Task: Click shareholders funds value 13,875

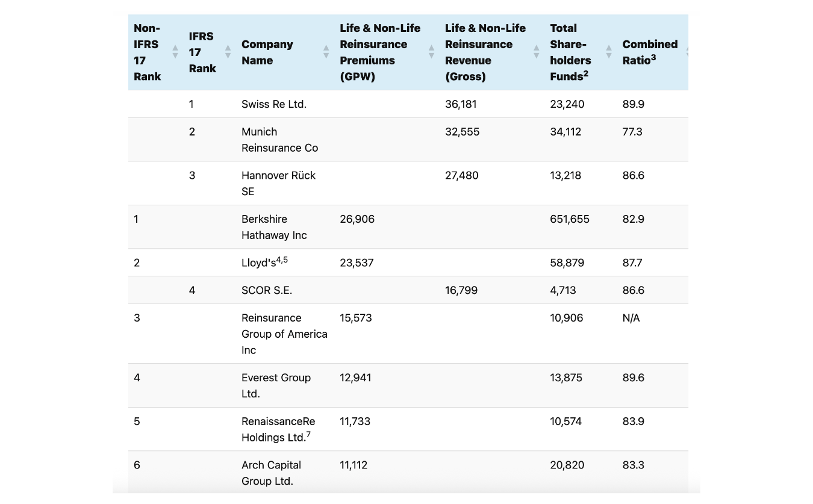Action: click(x=566, y=378)
